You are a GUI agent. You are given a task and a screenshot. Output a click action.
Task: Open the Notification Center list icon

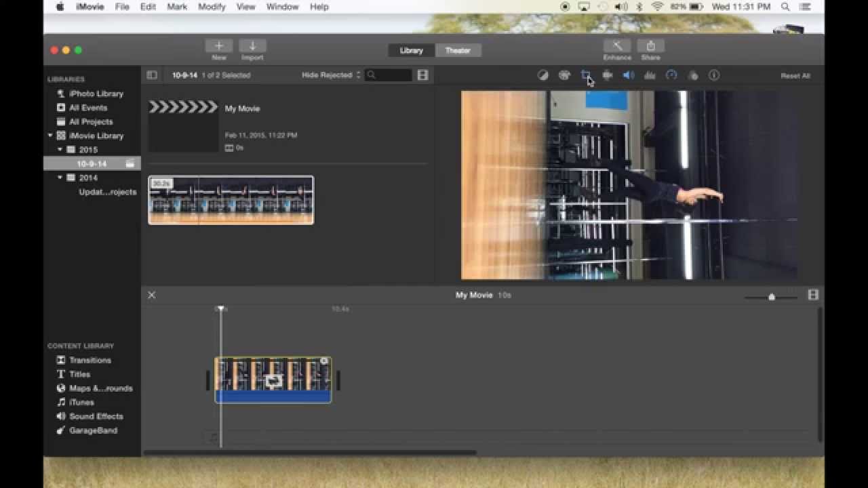[x=805, y=7]
